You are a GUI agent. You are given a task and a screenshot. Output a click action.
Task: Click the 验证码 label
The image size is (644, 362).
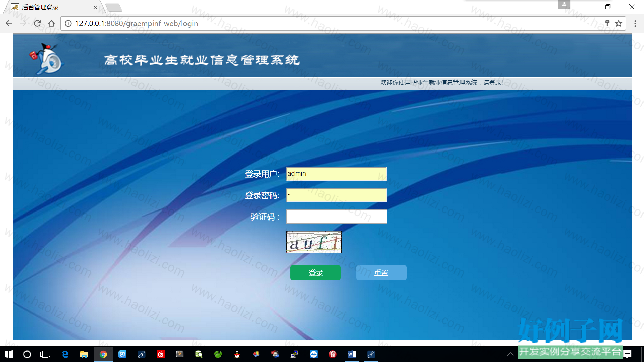coord(265,217)
